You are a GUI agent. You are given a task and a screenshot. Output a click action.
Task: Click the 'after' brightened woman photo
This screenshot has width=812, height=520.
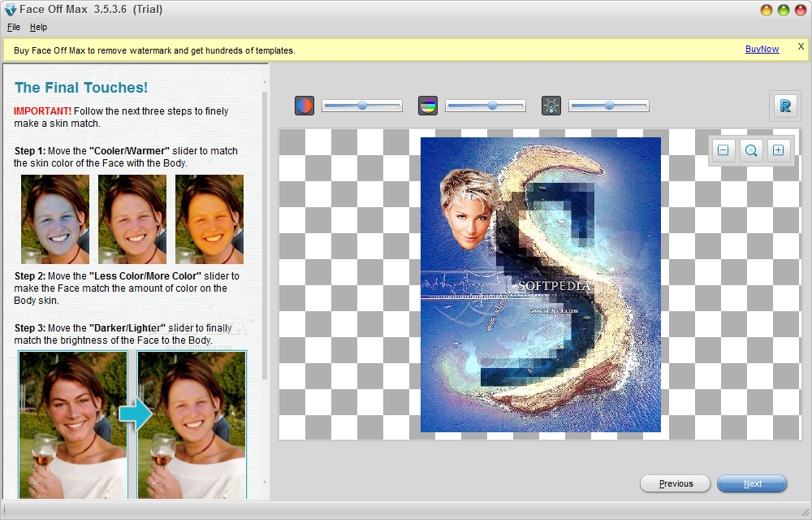[x=192, y=425]
